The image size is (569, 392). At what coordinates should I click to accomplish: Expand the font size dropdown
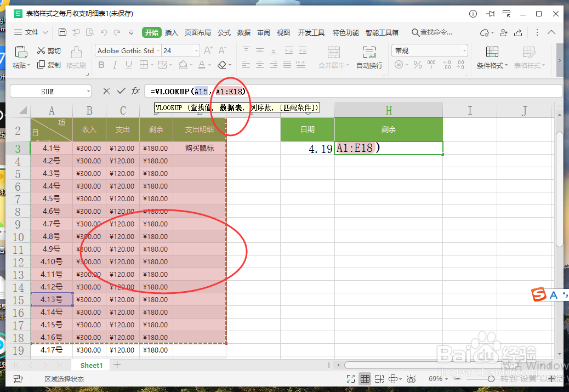196,50
